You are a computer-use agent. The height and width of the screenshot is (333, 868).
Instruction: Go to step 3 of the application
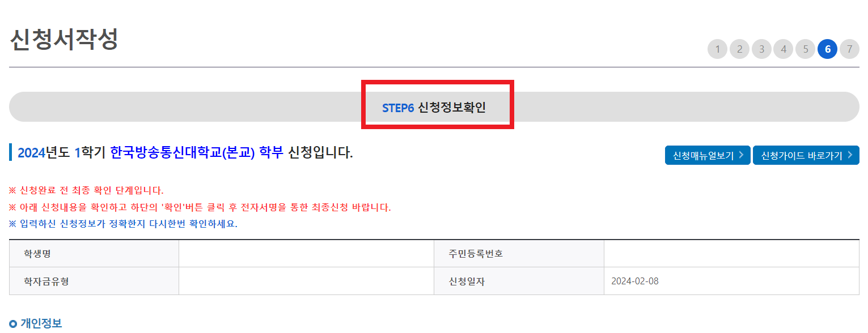coord(761,49)
